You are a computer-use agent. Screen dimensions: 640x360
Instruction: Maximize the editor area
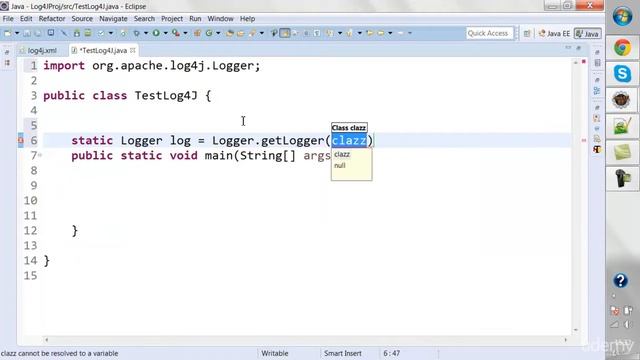[x=578, y=48]
